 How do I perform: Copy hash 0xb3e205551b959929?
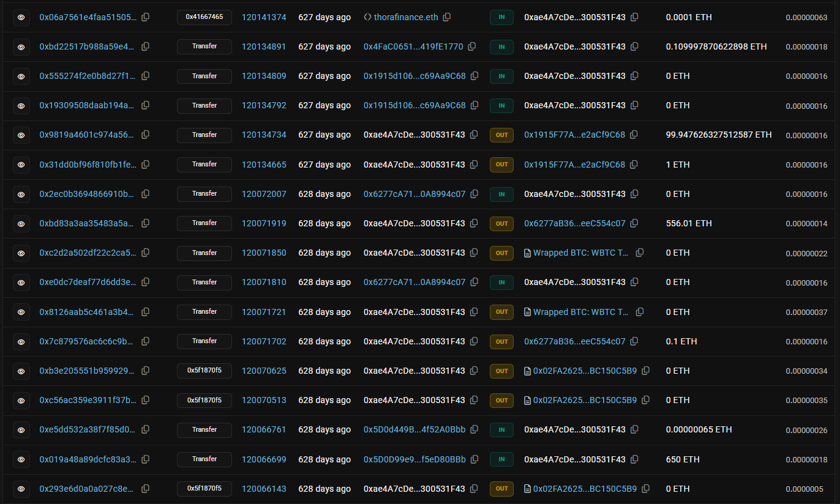[x=145, y=371]
